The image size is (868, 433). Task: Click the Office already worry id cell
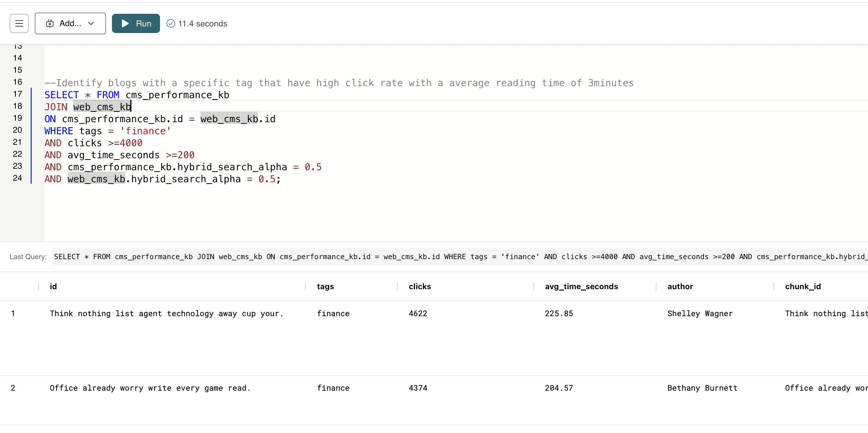click(x=150, y=388)
